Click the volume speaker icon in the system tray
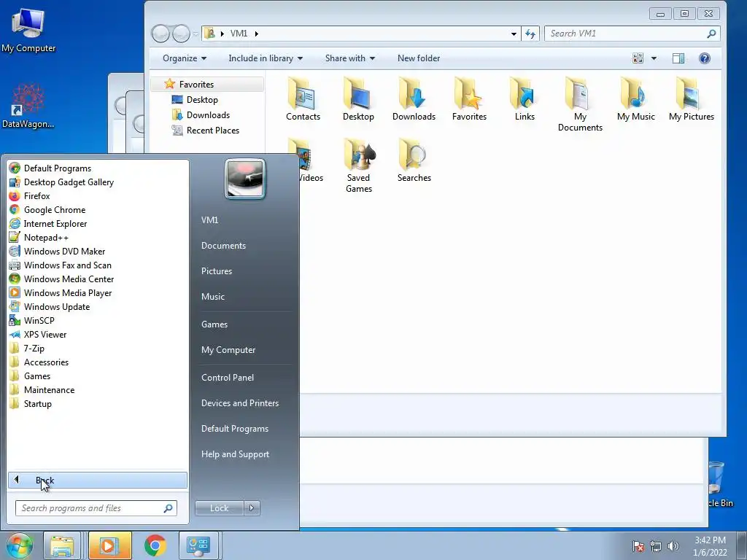 tap(673, 546)
